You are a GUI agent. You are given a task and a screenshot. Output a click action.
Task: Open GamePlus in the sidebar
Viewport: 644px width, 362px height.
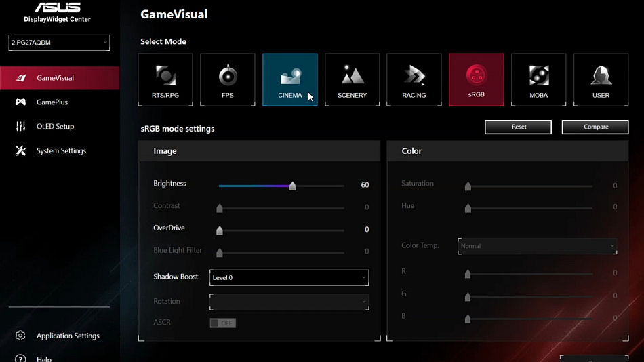[52, 102]
